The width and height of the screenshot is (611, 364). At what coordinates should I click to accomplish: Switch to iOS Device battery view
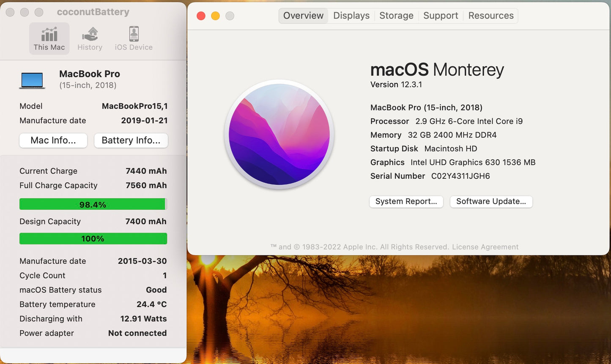[x=133, y=38]
